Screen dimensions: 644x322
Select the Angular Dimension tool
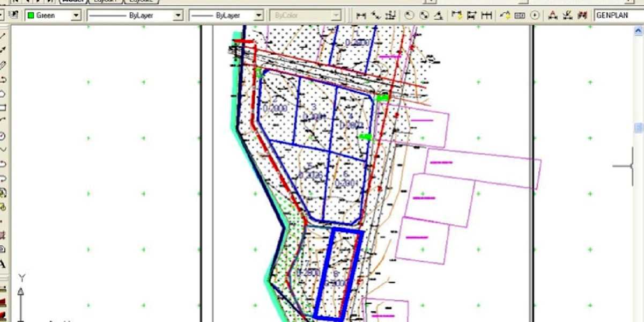pos(439,16)
